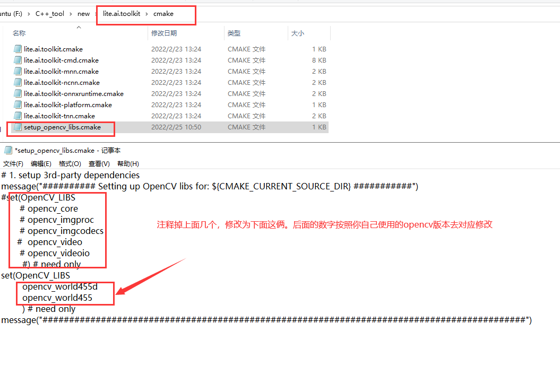
Task: Click the lite.ai.toolkit-tnn.cmake file icon
Action: 18,116
